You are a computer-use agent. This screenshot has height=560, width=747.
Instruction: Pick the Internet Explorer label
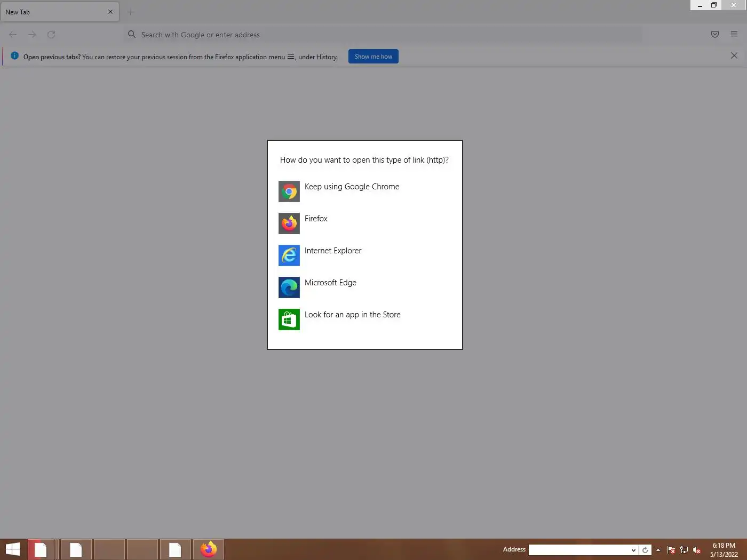tap(333, 251)
